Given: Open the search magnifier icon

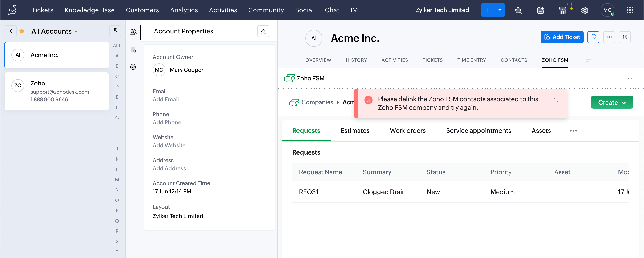Looking at the screenshot, I should [518, 10].
